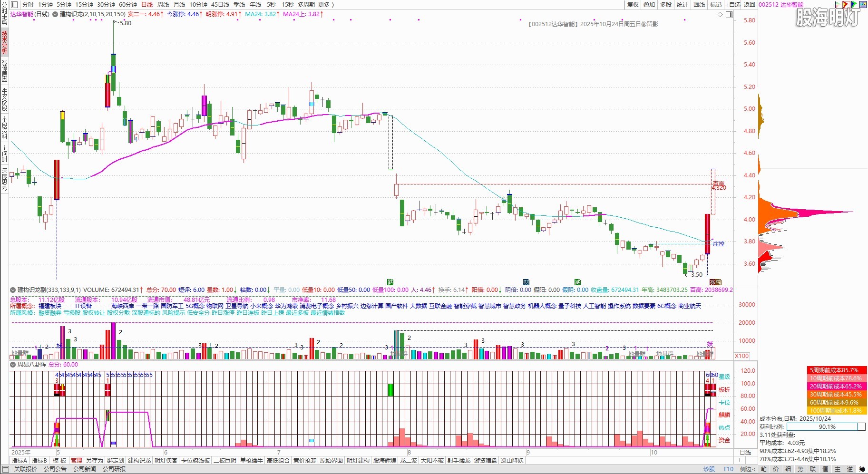Click the plus zoom-in button beside timeline
The height and width of the screenshot is (474, 868).
740,460
